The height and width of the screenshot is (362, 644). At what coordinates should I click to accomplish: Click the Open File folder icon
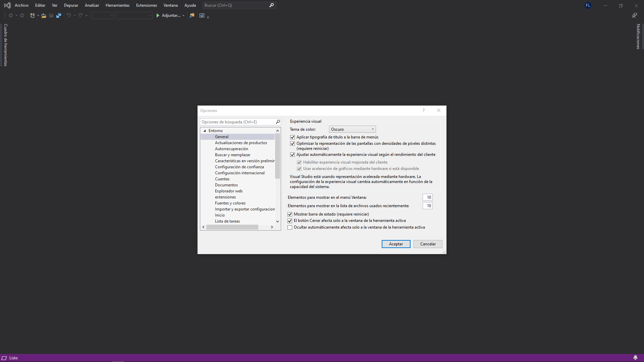point(44,15)
